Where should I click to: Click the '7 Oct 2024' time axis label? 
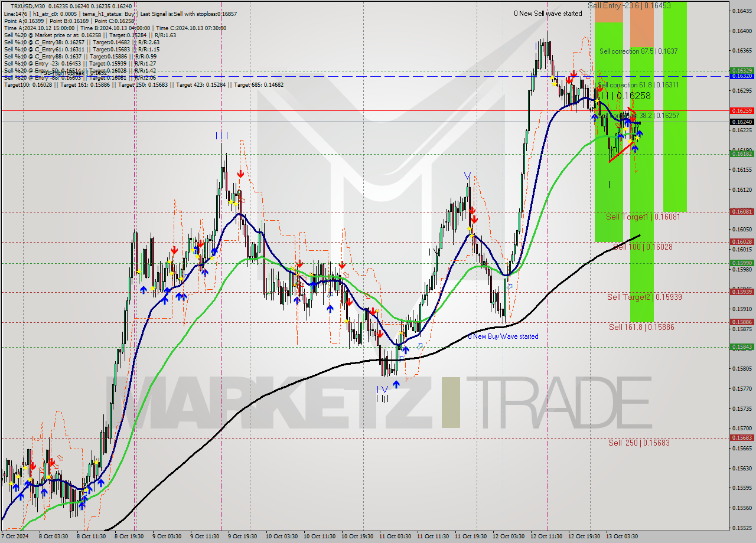15,537
